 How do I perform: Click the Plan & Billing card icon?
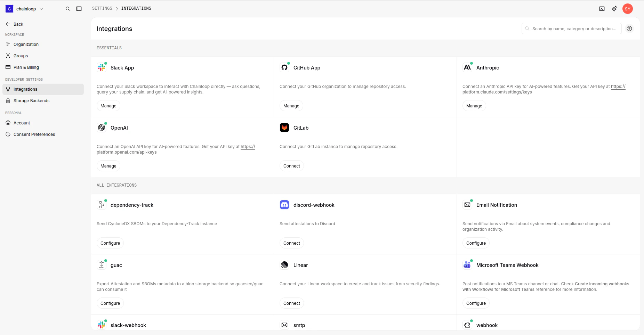[8, 67]
